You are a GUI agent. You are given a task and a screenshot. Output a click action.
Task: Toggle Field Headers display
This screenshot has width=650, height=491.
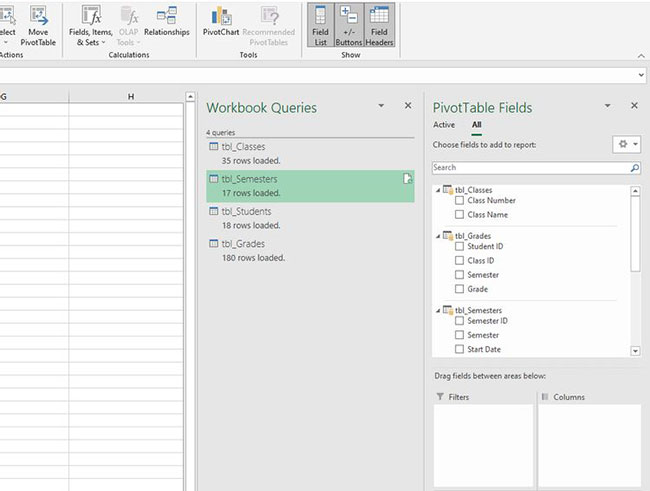pyautogui.click(x=379, y=25)
